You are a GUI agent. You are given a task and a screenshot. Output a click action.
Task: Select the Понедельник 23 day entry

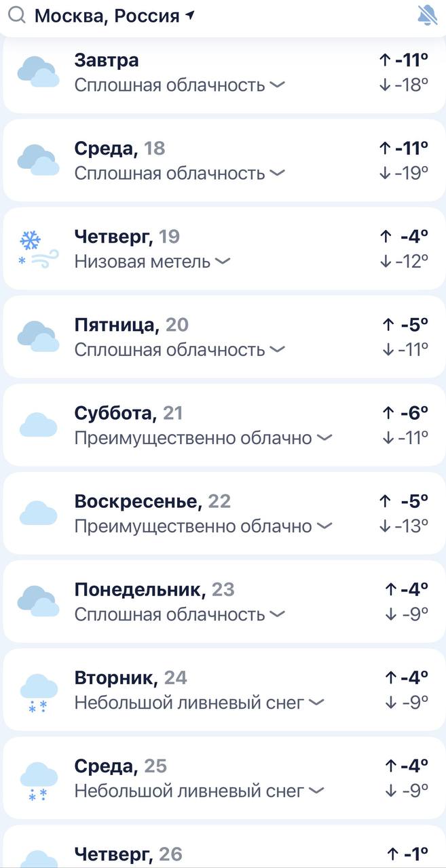click(x=223, y=601)
